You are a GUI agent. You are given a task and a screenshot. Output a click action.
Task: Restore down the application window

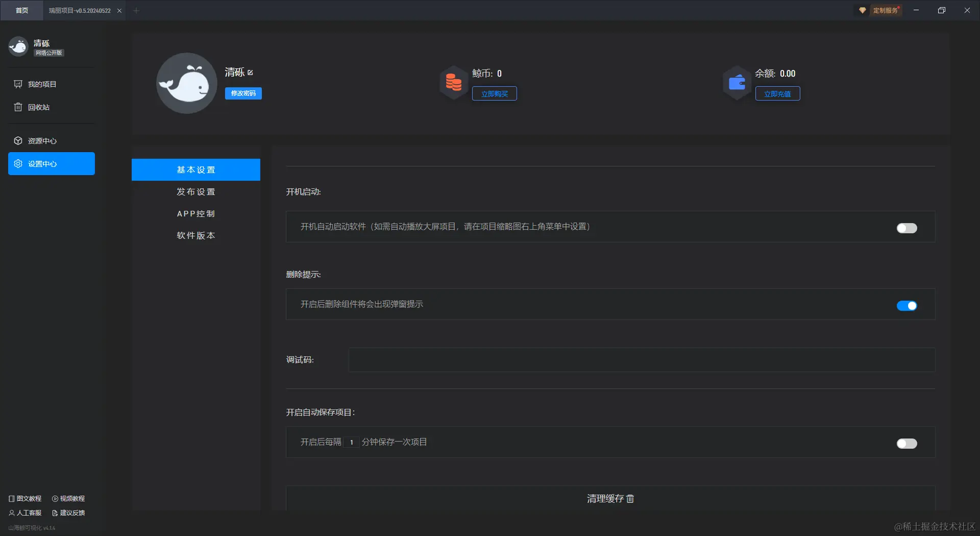point(942,10)
